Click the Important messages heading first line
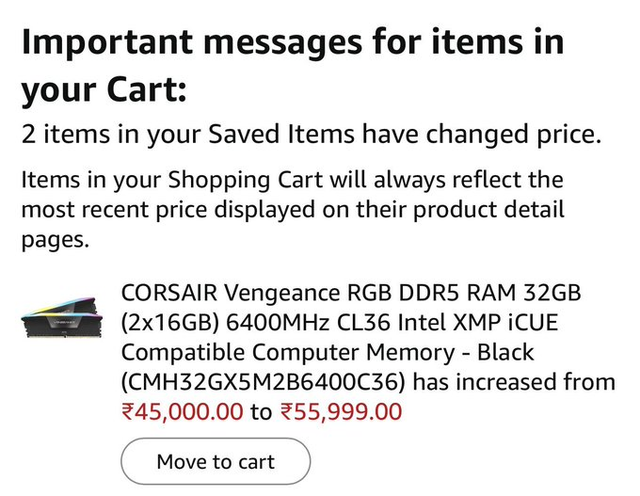This screenshot has width=640, height=496. (x=292, y=43)
